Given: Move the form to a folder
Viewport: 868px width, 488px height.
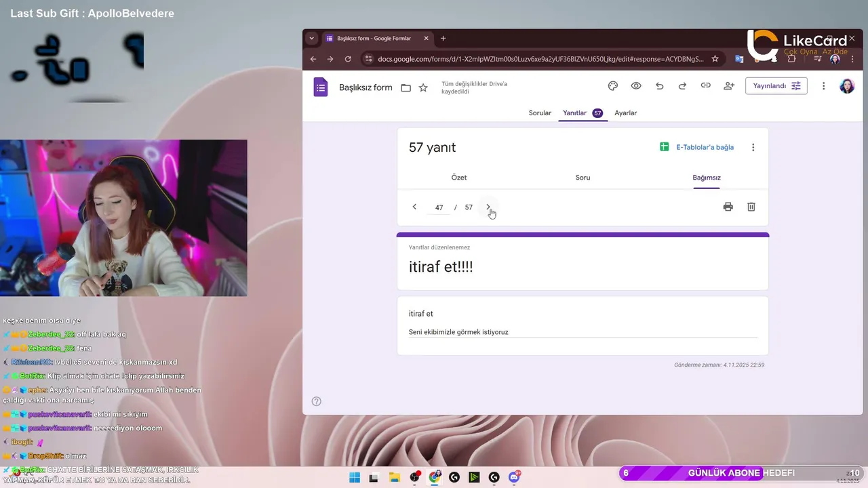Looking at the screenshot, I should click(x=406, y=87).
